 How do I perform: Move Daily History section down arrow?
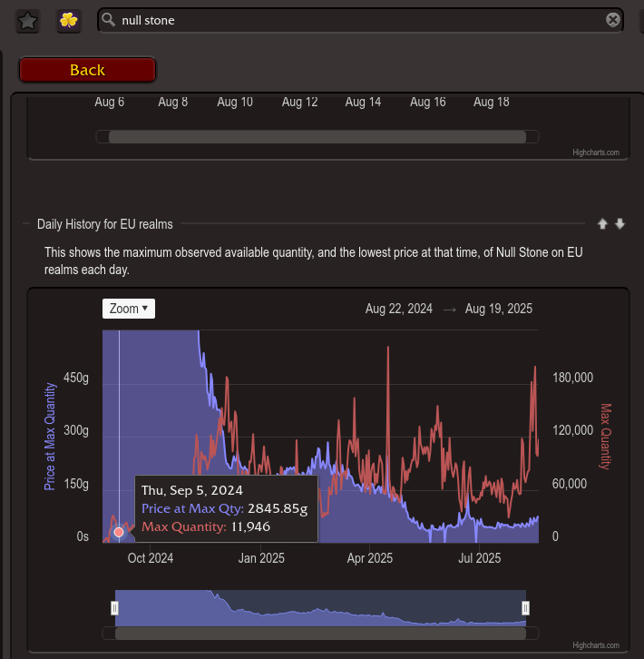click(620, 224)
